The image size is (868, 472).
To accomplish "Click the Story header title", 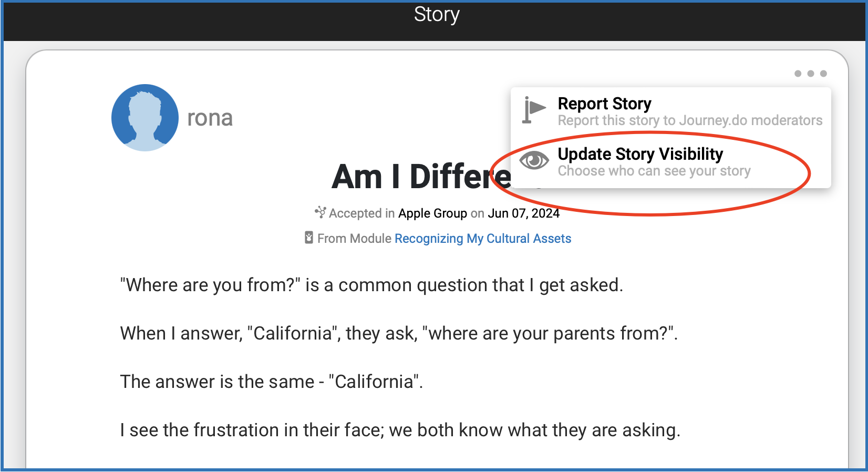I will click(436, 15).
